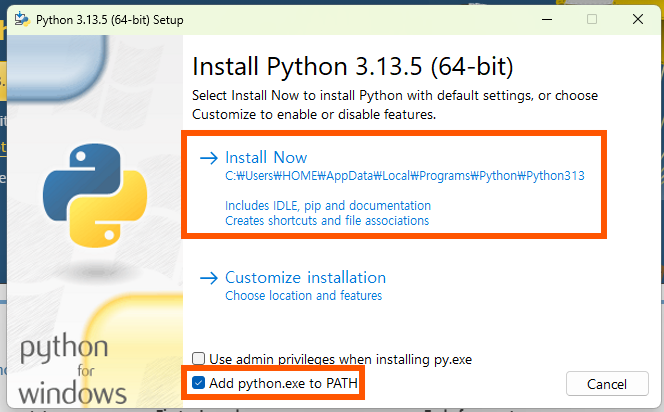Viewport: 664px width, 412px height.
Task: Choose Customize installation option
Action: click(x=305, y=277)
